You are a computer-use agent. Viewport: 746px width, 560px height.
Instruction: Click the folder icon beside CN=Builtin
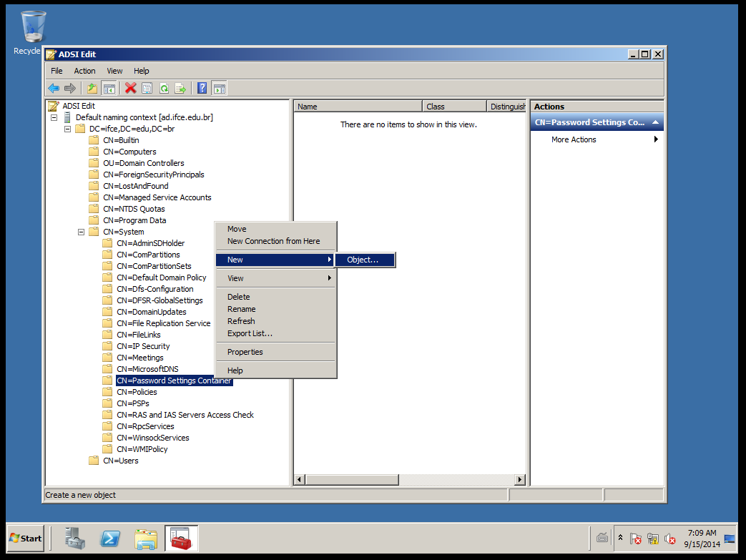click(x=94, y=140)
